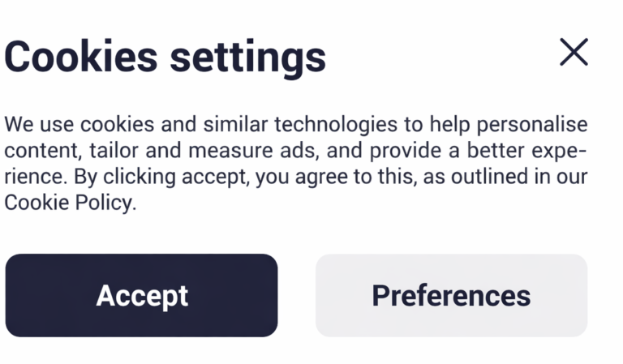Open cookie Preferences
This screenshot has width=623, height=364.
451,295
